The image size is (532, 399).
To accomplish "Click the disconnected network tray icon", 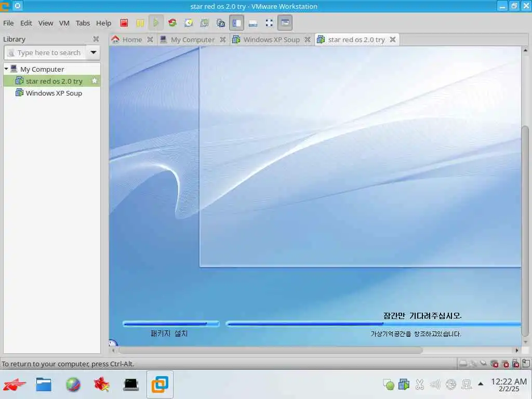I will (451, 384).
